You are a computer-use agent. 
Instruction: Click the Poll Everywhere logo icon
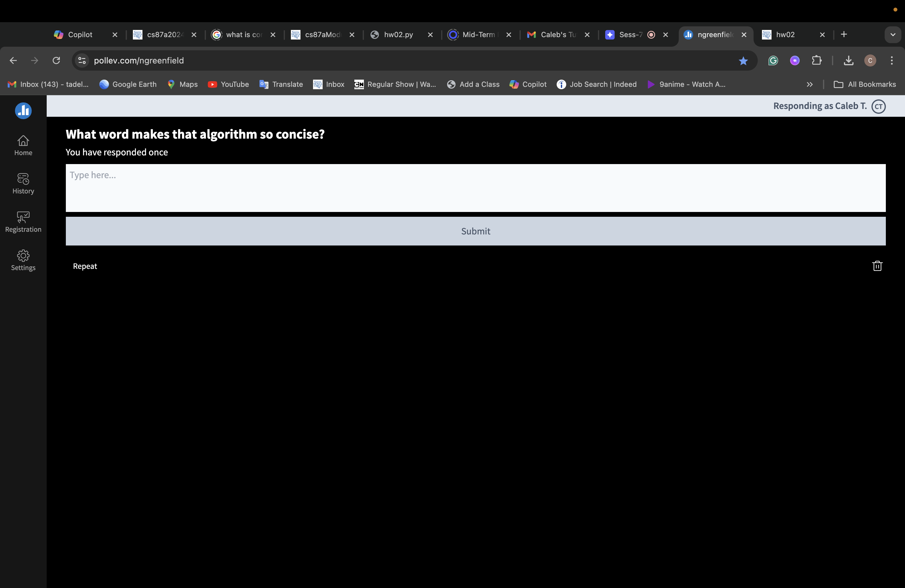(23, 111)
